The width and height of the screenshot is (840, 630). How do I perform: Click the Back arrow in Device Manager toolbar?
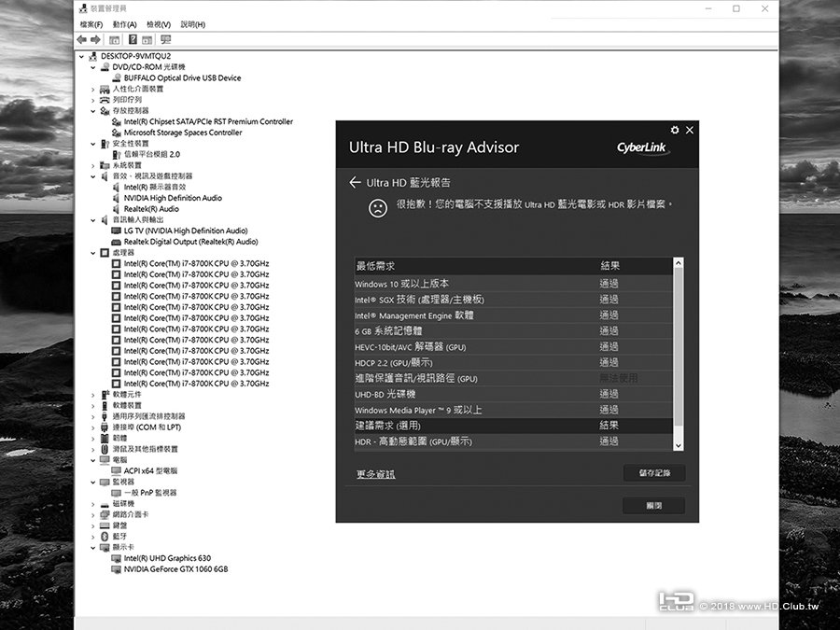[81, 39]
